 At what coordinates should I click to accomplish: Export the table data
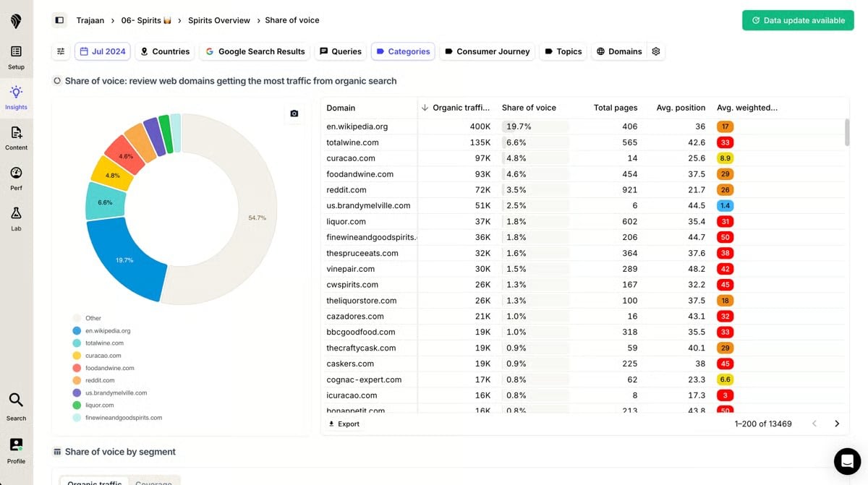344,424
